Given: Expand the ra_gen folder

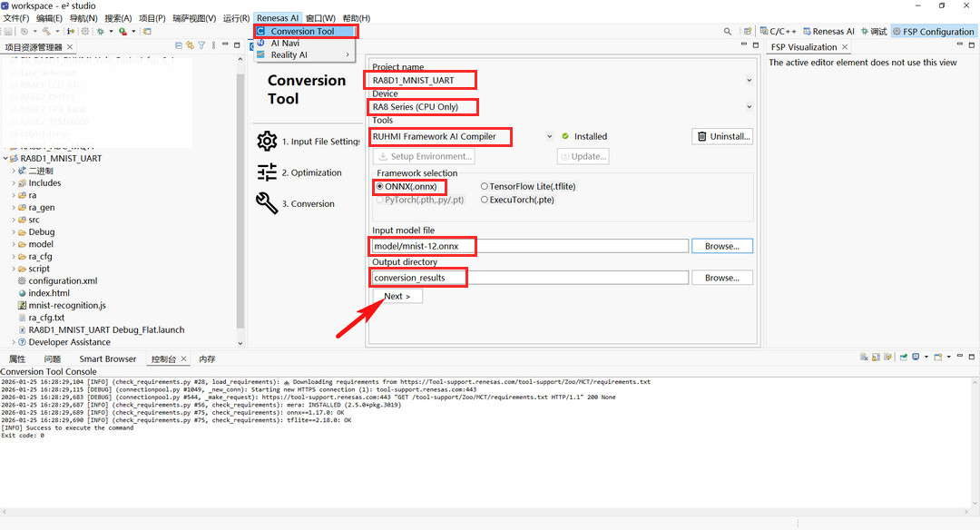Looking at the screenshot, I should [x=14, y=208].
